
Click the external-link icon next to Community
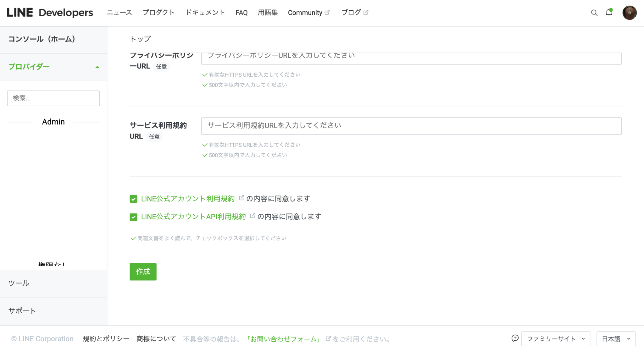[327, 12]
